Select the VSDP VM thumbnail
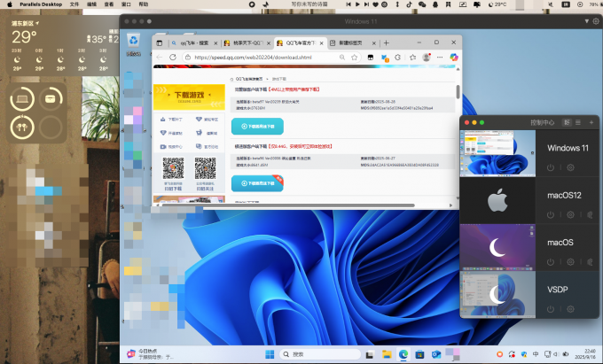The width and height of the screenshot is (603, 364). [497, 295]
